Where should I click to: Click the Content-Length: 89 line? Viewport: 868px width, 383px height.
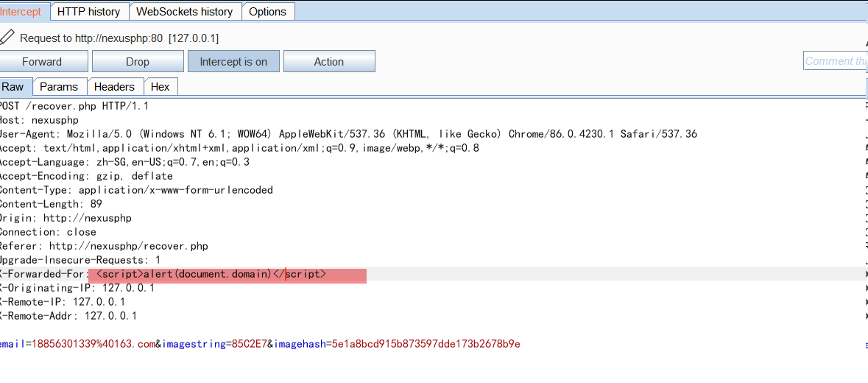click(x=50, y=204)
